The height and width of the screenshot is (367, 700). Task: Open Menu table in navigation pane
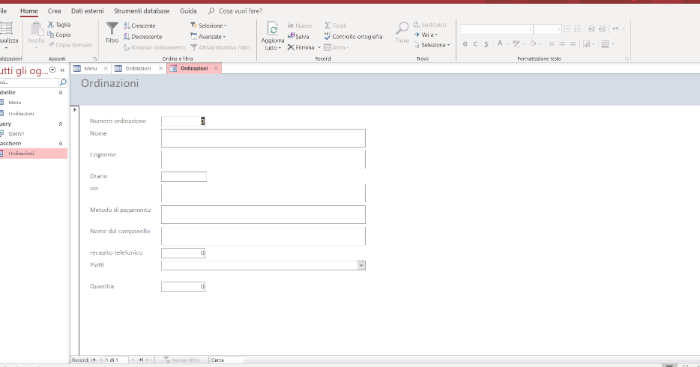15,102
